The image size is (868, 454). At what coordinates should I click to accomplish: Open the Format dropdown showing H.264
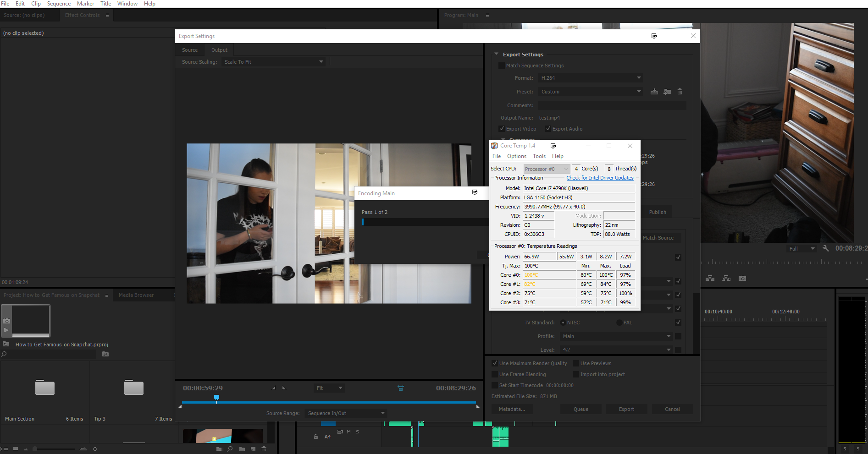point(591,78)
